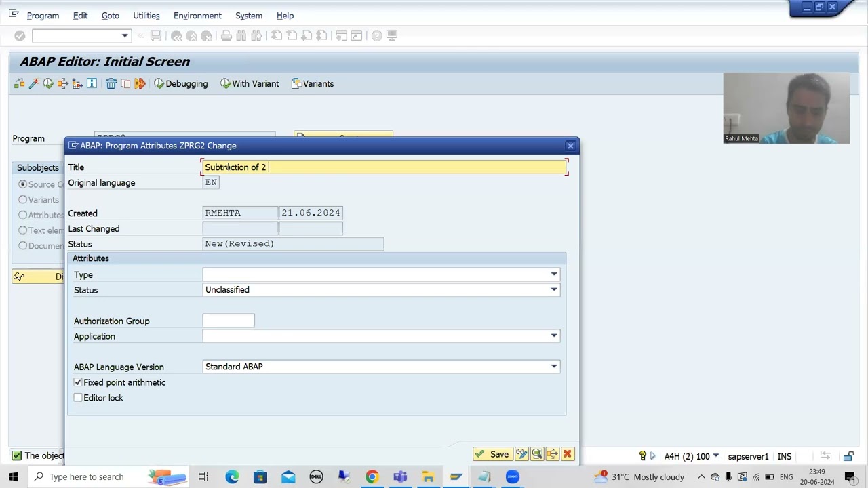Open the Edit menu
The width and height of the screenshot is (868, 488).
(80, 15)
